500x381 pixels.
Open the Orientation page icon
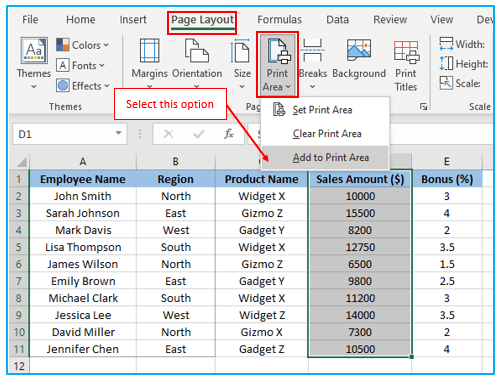197,51
